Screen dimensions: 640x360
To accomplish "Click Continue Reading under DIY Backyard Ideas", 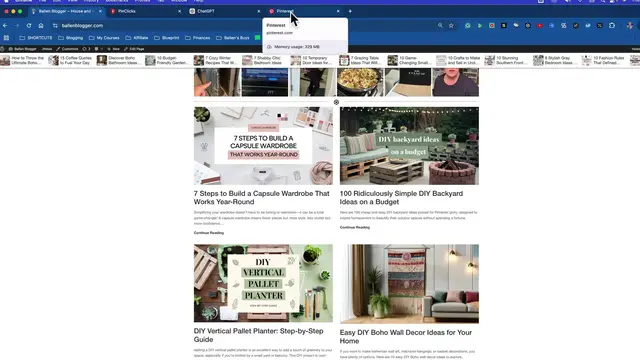I will [355, 227].
